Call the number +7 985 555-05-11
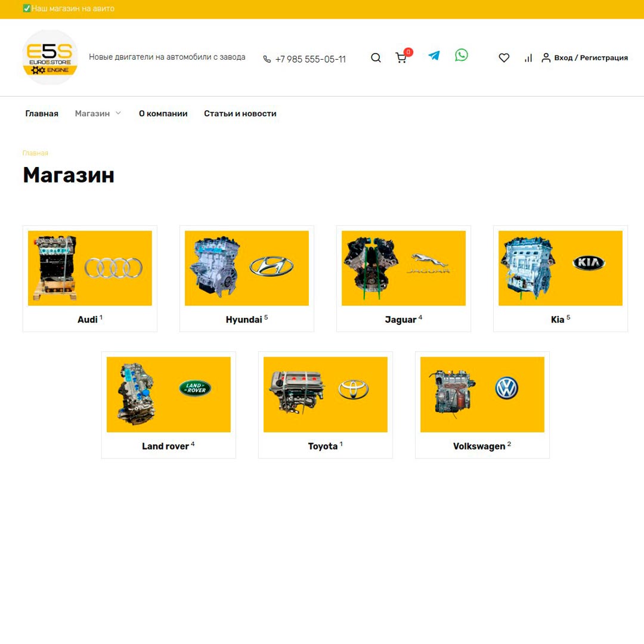This screenshot has height=644, width=644. click(311, 59)
